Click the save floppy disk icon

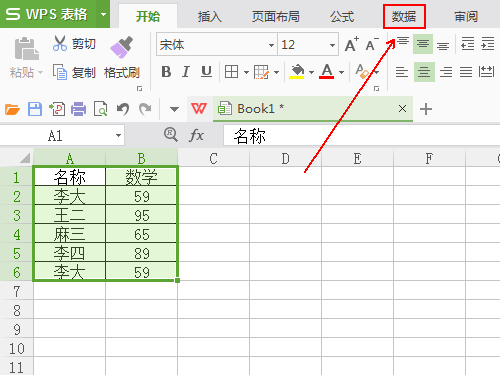35,109
